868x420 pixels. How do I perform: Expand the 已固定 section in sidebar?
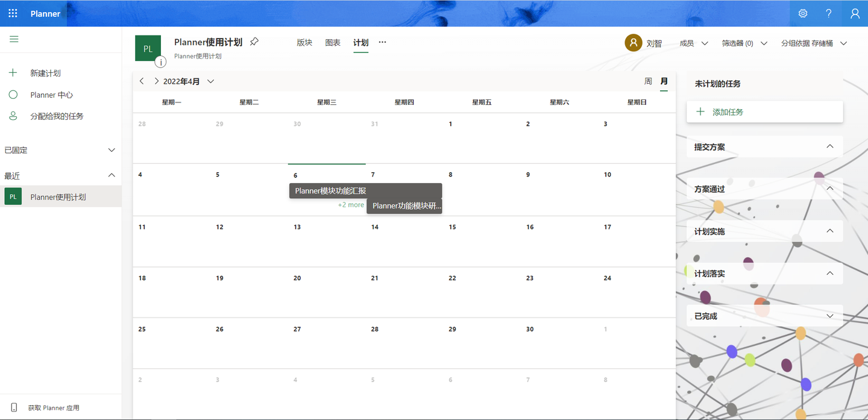click(112, 150)
